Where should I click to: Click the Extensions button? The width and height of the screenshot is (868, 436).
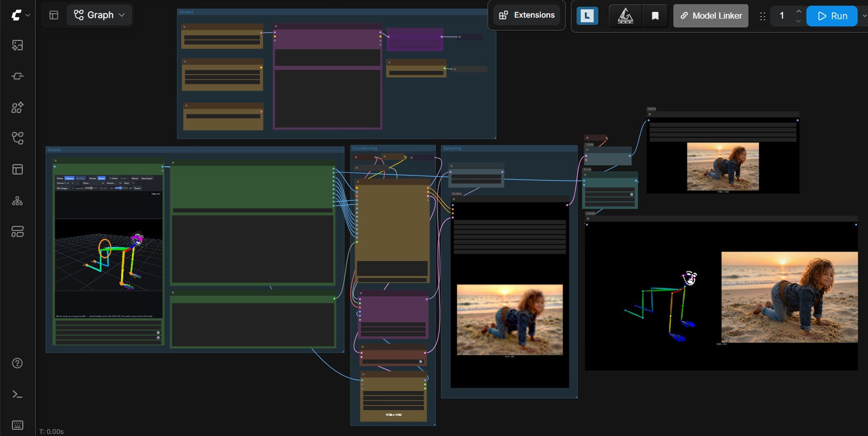(x=527, y=15)
